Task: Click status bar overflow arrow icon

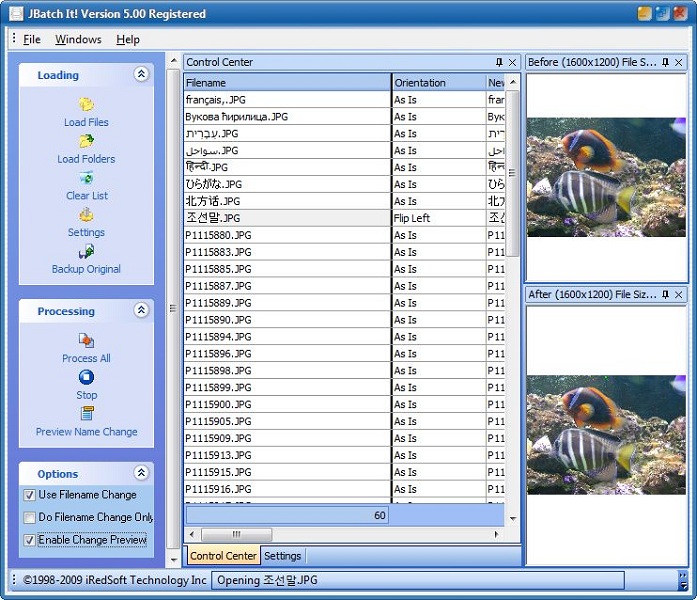Action: tap(683, 580)
